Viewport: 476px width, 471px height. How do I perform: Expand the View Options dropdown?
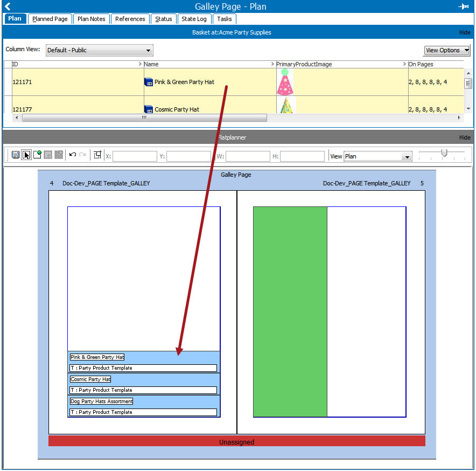click(446, 51)
